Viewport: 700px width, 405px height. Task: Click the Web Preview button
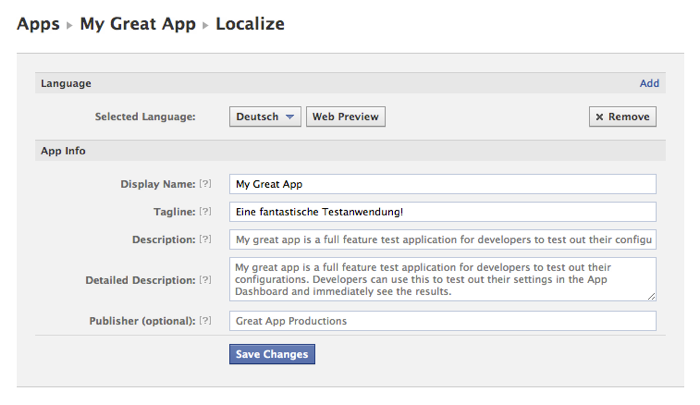345,117
